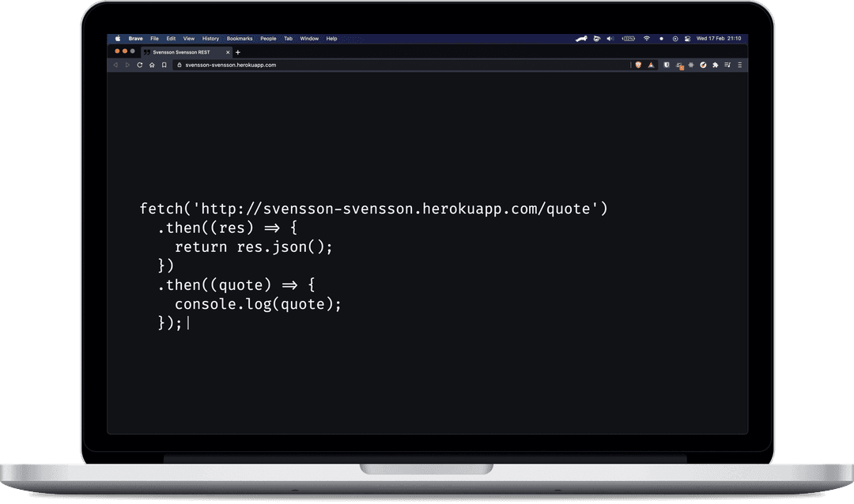The width and height of the screenshot is (854, 504).
Task: Click the circled dot menu bar icon
Action: [x=675, y=39]
